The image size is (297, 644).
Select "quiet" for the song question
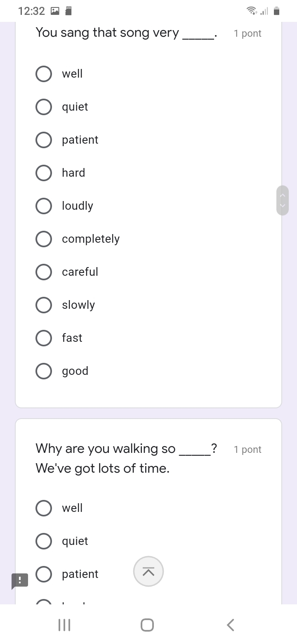tap(44, 107)
